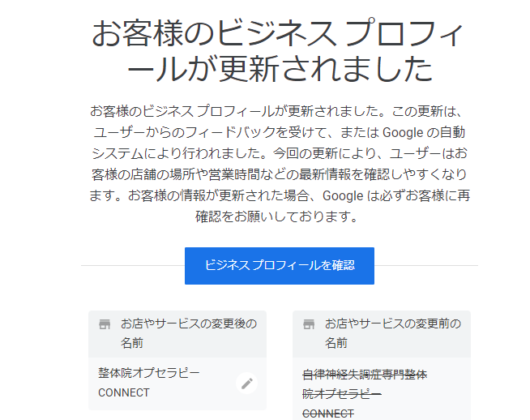Click the heading お店やサービスの変更前の名前
The height and width of the screenshot is (420, 530).
tap(393, 333)
